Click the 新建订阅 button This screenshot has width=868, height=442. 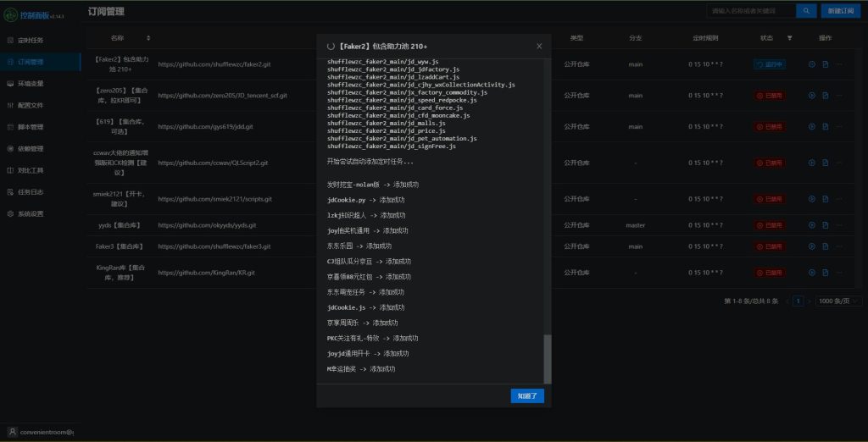click(x=840, y=10)
